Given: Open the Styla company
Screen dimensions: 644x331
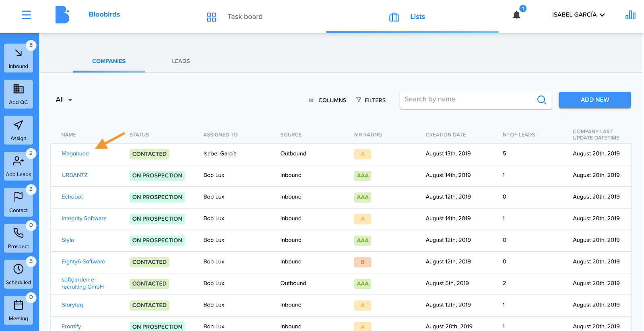Looking at the screenshot, I should [68, 240].
